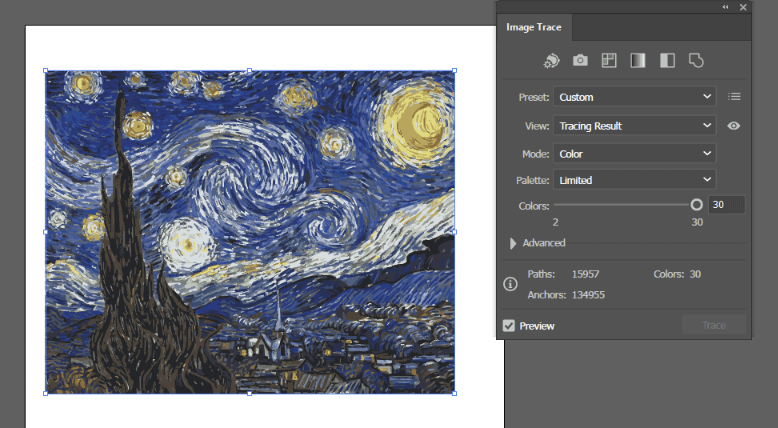Open the View dropdown showing Tracing Result

point(635,125)
